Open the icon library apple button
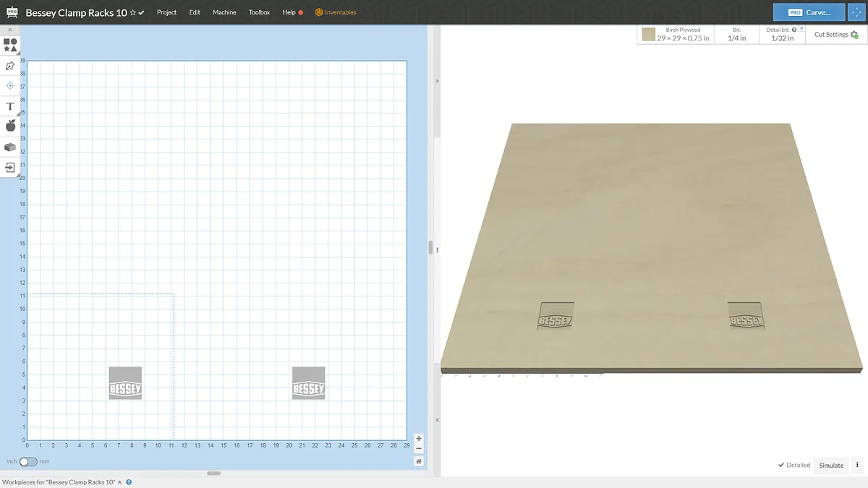This screenshot has height=488, width=868. [10, 126]
